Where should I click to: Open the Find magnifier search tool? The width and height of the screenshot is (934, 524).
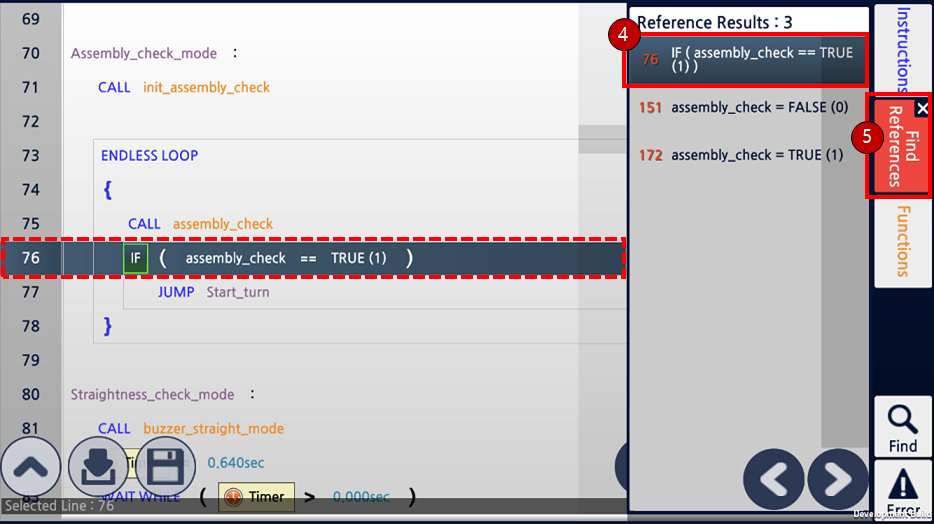(902, 428)
